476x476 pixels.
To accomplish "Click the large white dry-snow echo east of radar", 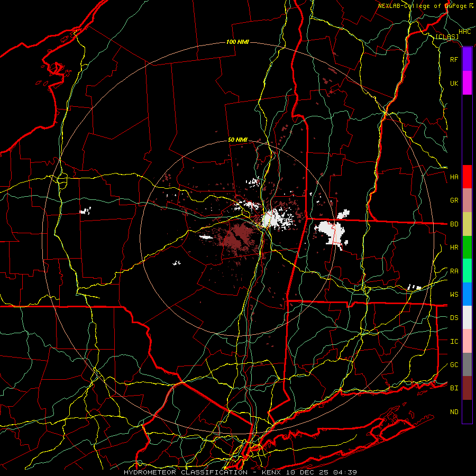I will tap(332, 232).
